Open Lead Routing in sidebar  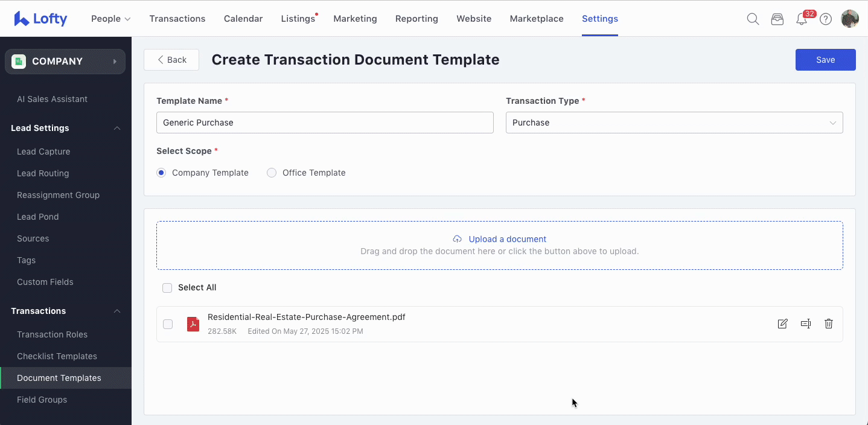[x=43, y=173]
